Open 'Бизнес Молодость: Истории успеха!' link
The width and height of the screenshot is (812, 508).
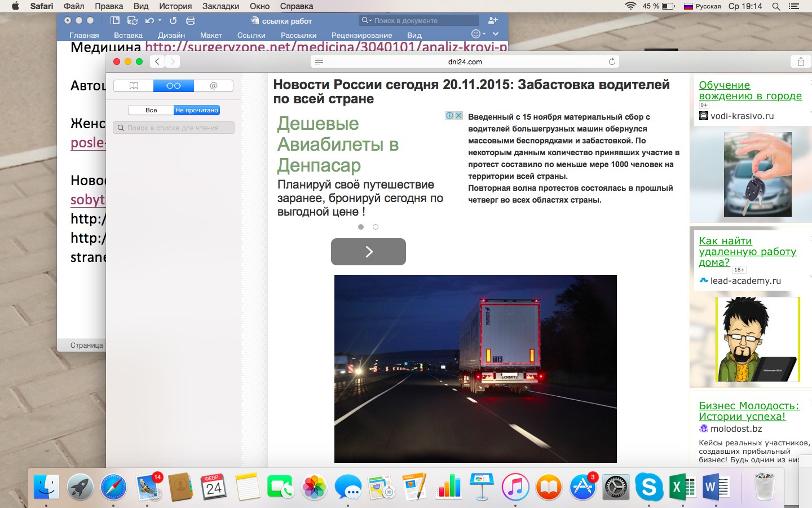(749, 411)
